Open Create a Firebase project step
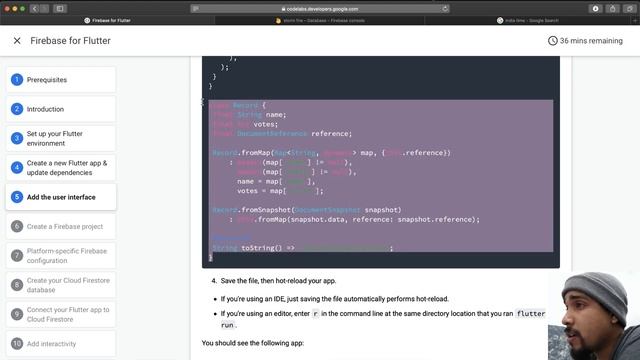640x360 pixels. [x=61, y=227]
